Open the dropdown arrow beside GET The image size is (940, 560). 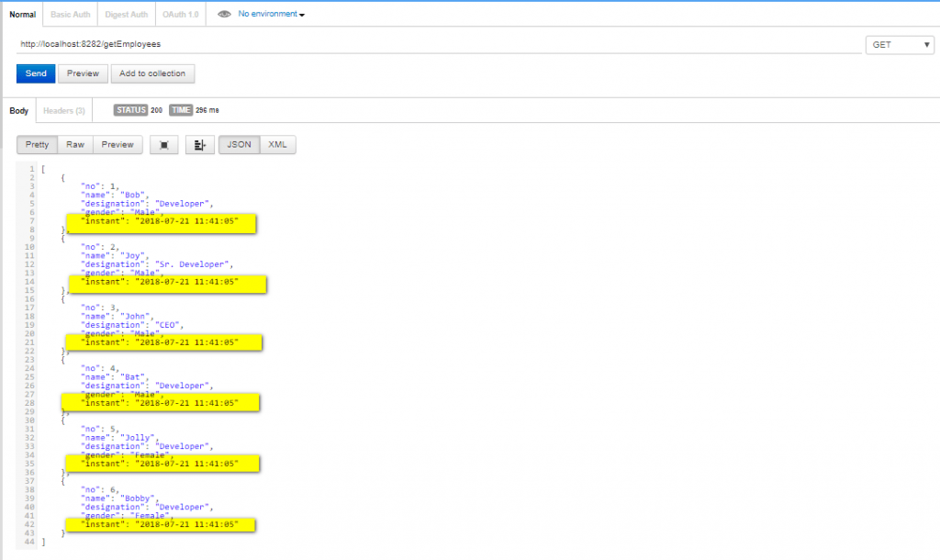point(925,44)
